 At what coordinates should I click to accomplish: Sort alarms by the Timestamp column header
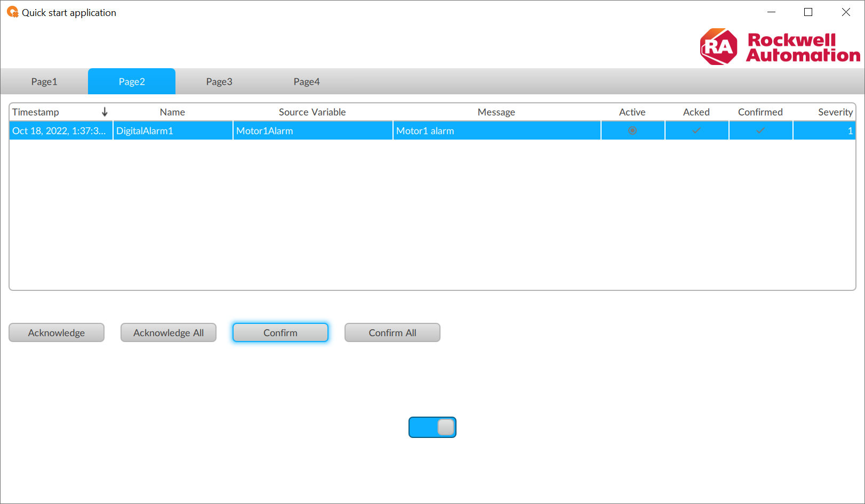[36, 112]
